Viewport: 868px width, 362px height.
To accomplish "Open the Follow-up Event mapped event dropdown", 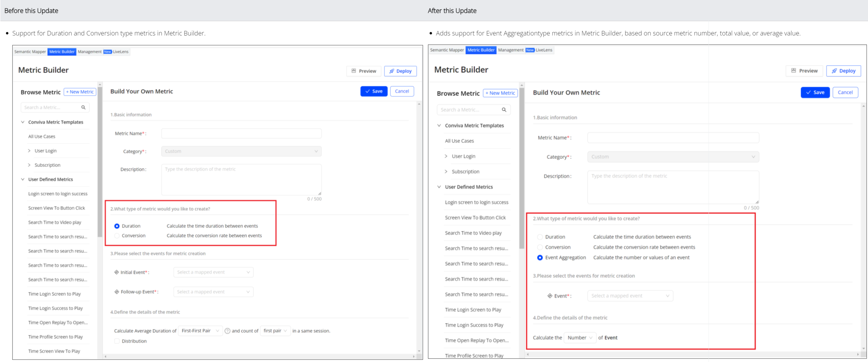I will [x=213, y=292].
